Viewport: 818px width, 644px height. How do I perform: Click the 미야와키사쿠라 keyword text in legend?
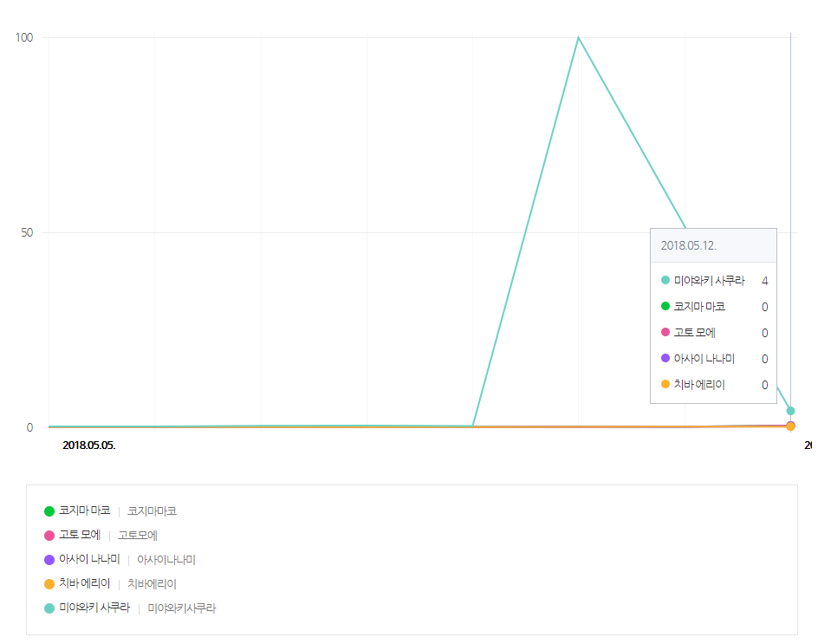tap(181, 608)
